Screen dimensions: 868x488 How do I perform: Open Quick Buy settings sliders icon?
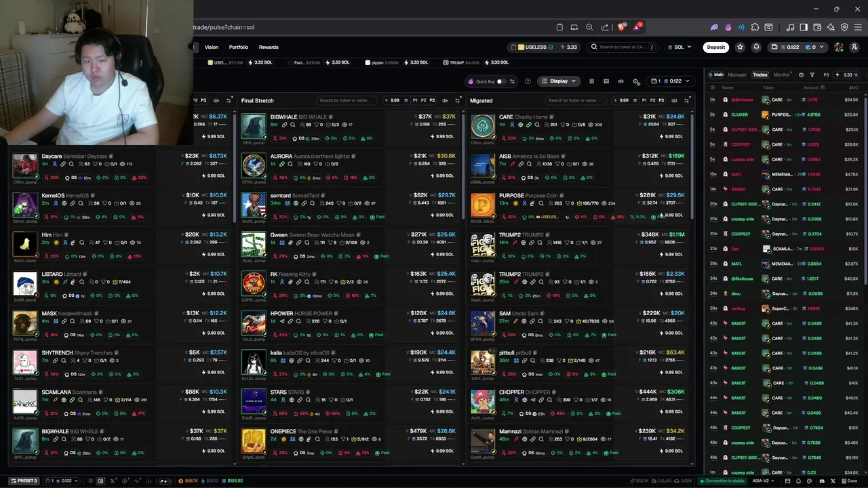[512, 81]
